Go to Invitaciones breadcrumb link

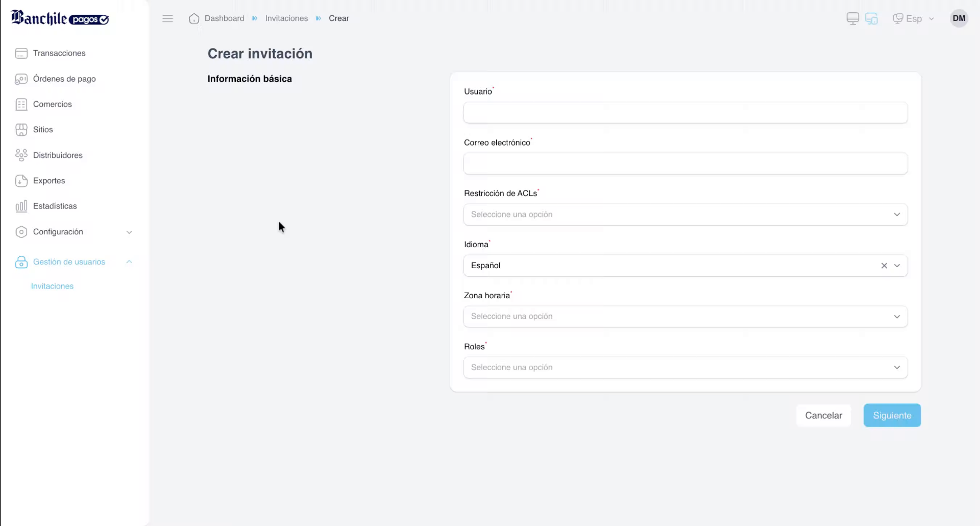pos(286,18)
